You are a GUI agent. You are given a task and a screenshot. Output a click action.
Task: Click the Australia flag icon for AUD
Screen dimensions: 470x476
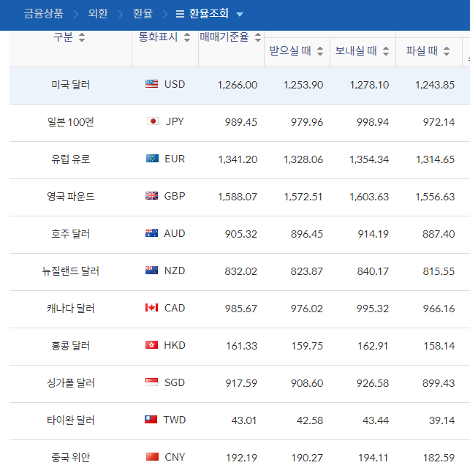[x=152, y=233]
